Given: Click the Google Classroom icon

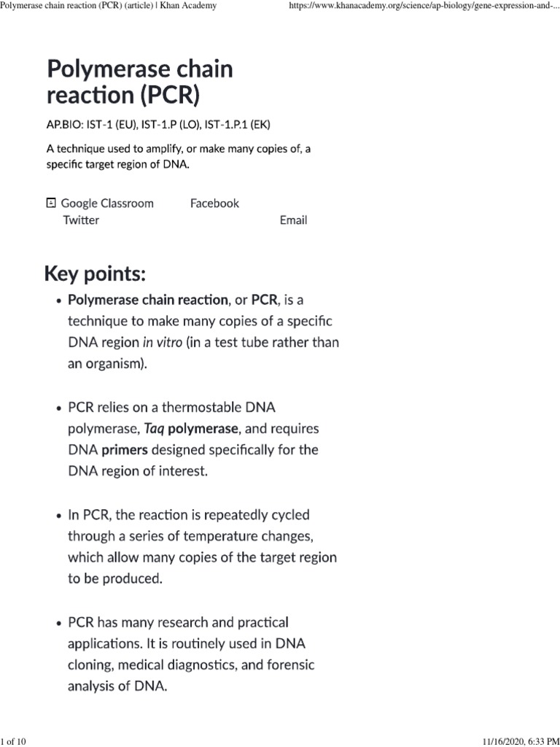Looking at the screenshot, I should click(x=50, y=203).
